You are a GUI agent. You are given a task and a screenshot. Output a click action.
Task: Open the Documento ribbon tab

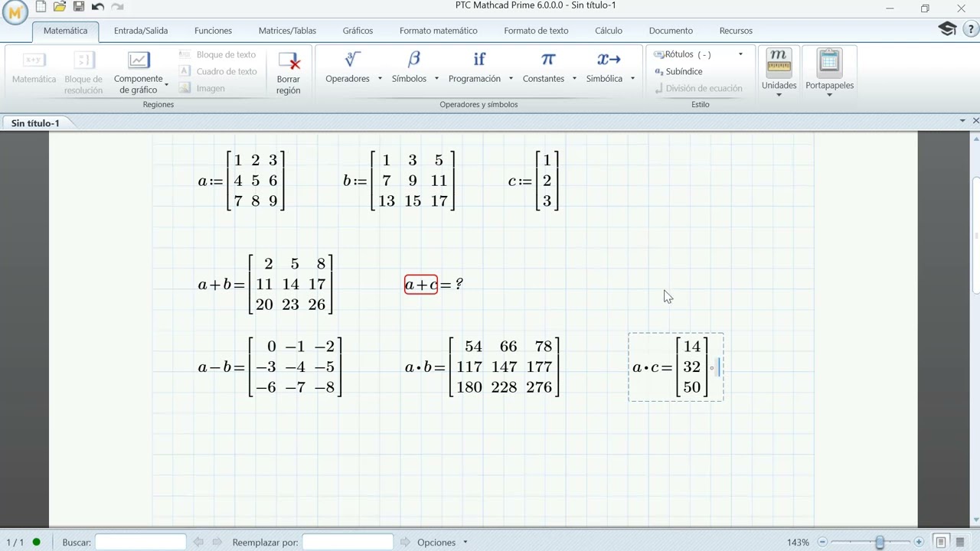pos(671,31)
